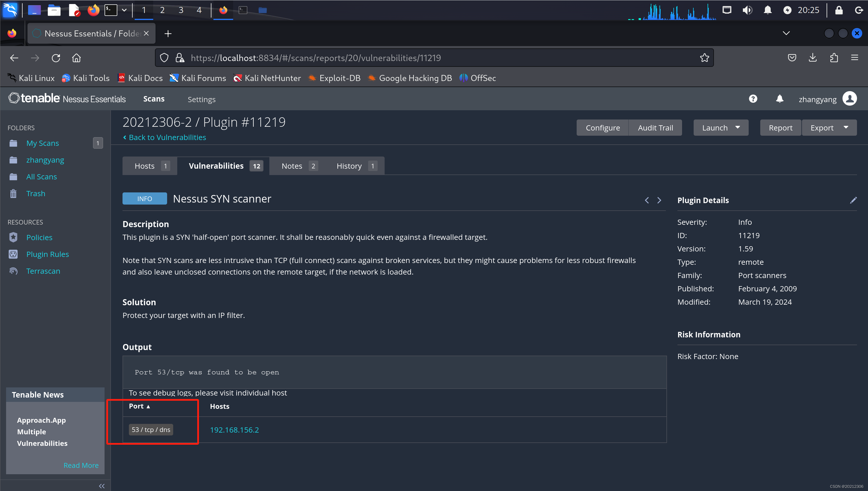Expand the Launch dropdown arrow

coord(737,128)
